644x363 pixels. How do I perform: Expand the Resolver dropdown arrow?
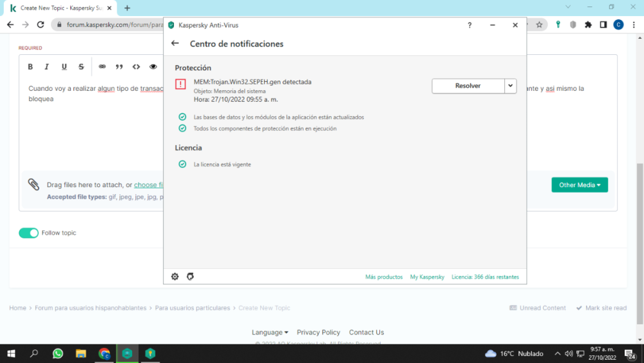tap(511, 86)
